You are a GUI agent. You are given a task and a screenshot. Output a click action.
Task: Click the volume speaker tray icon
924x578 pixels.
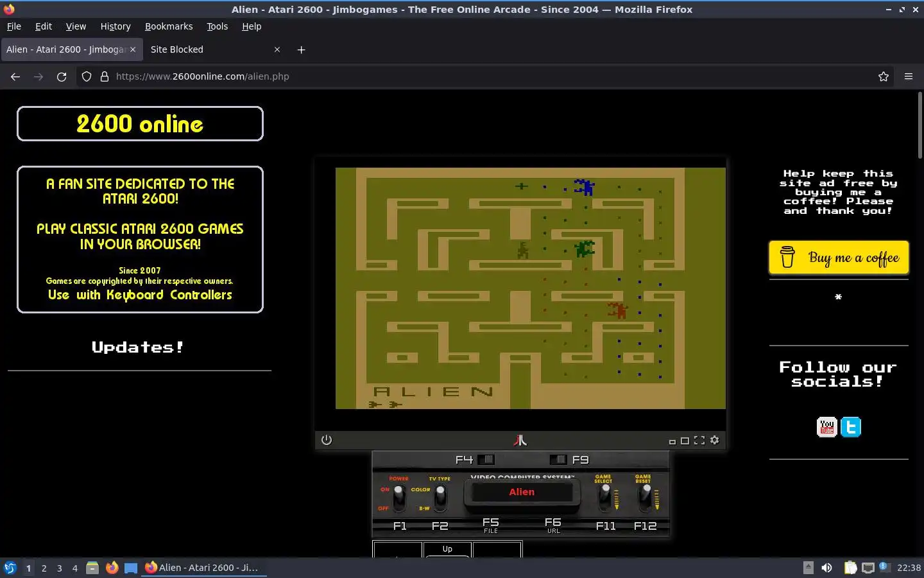827,568
